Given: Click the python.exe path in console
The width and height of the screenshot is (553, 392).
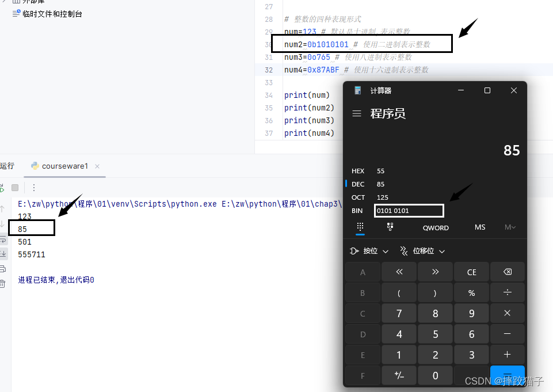Looking at the screenshot, I should coord(117,204).
